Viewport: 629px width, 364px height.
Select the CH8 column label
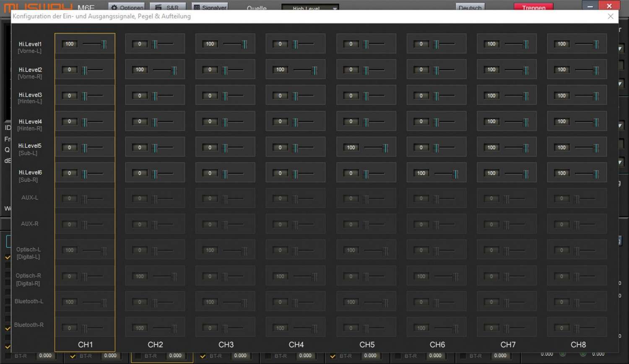pos(578,345)
